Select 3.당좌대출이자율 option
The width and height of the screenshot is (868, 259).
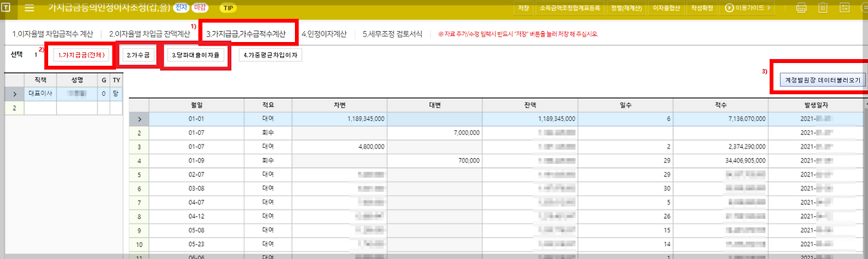click(x=195, y=55)
